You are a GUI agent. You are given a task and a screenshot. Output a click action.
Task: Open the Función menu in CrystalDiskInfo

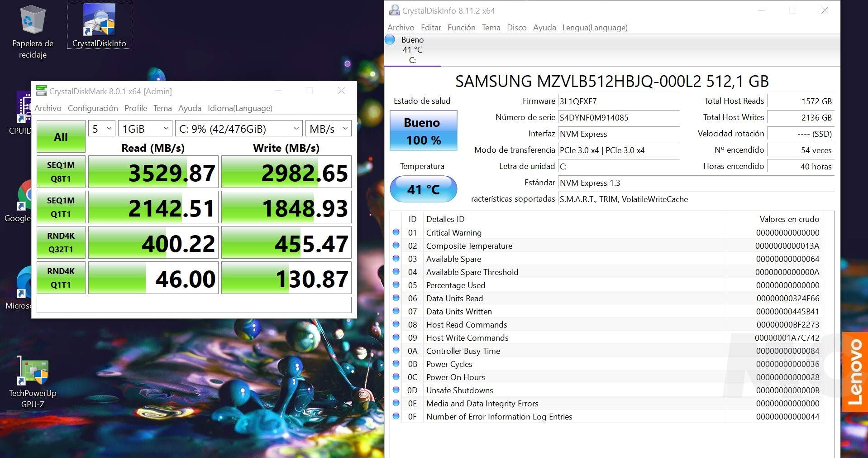tap(461, 28)
